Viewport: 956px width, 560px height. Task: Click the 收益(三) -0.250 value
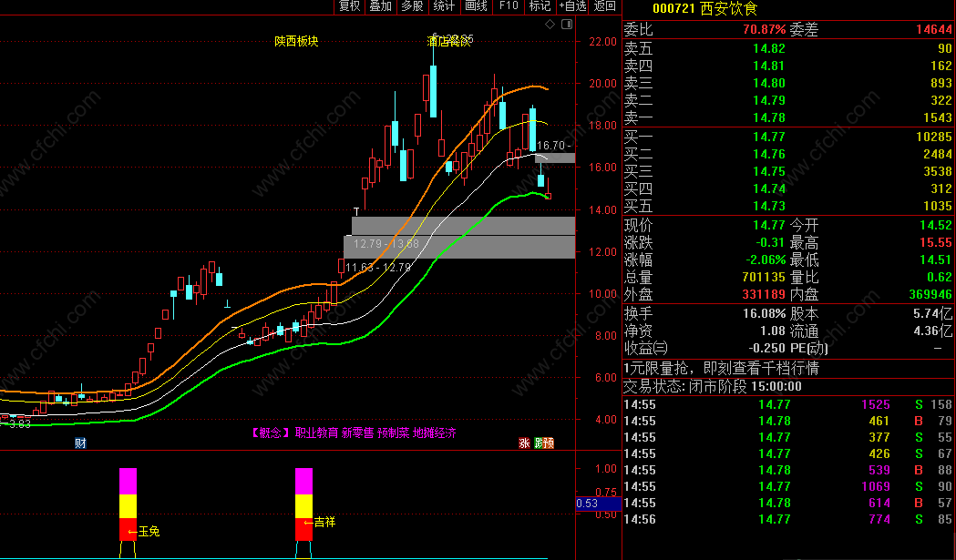coord(766,348)
